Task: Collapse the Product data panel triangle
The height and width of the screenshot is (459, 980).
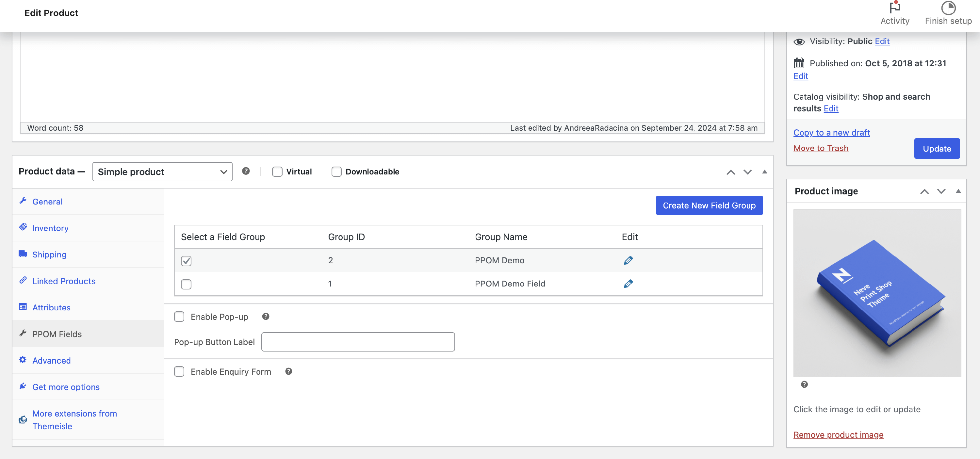Action: [x=764, y=172]
